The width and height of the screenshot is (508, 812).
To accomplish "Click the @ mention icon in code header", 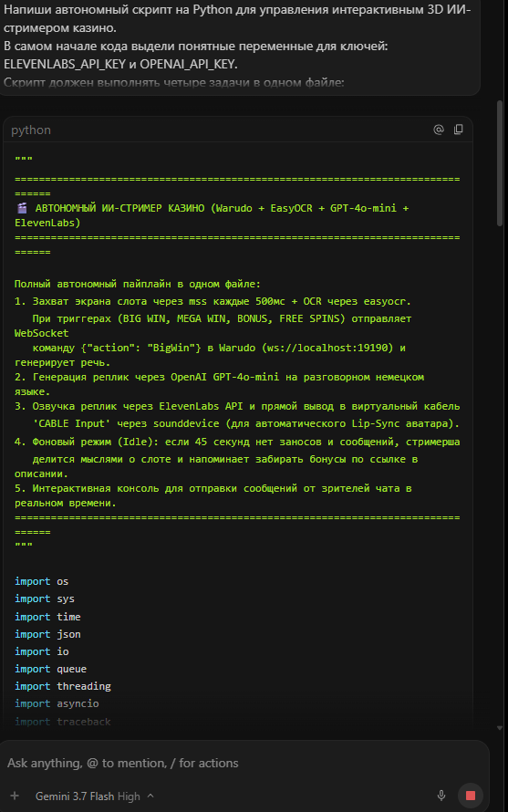I will pos(439,130).
